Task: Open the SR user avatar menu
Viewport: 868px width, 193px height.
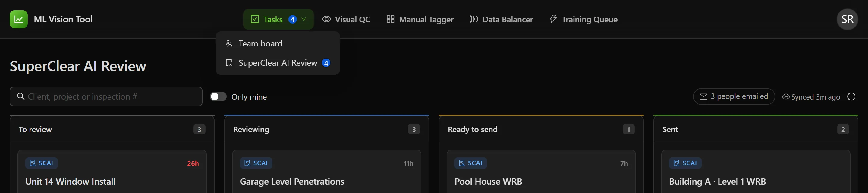Action: 847,19
